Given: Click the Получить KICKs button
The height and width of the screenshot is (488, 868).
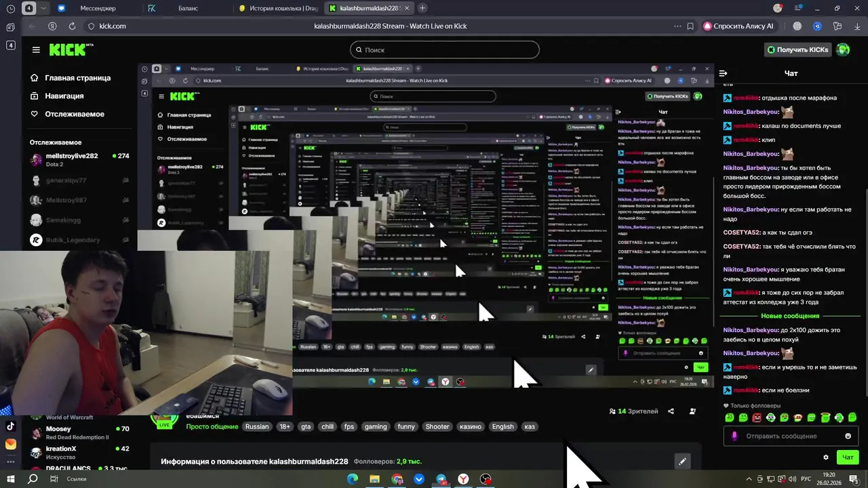Looking at the screenshot, I should click(797, 49).
